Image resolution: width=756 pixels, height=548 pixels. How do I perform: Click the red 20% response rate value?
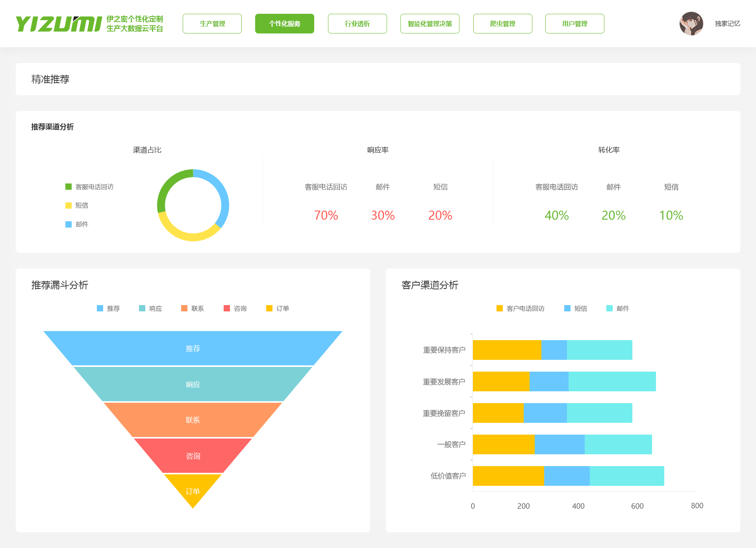click(440, 215)
